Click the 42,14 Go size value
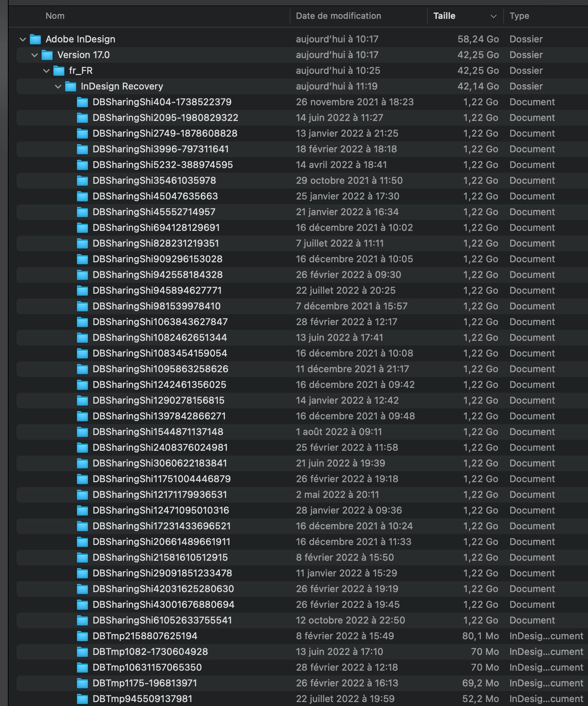Viewport: 588px width, 706px height. tap(478, 86)
